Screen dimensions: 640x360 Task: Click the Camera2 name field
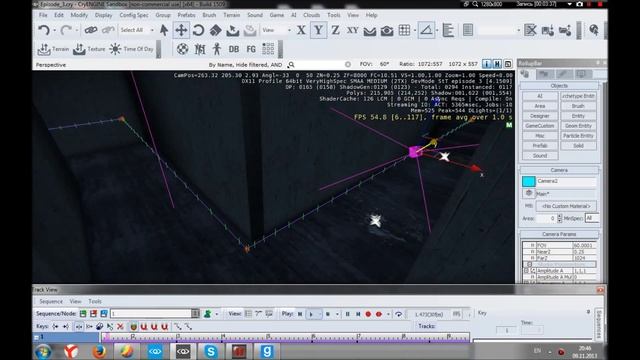(567, 181)
